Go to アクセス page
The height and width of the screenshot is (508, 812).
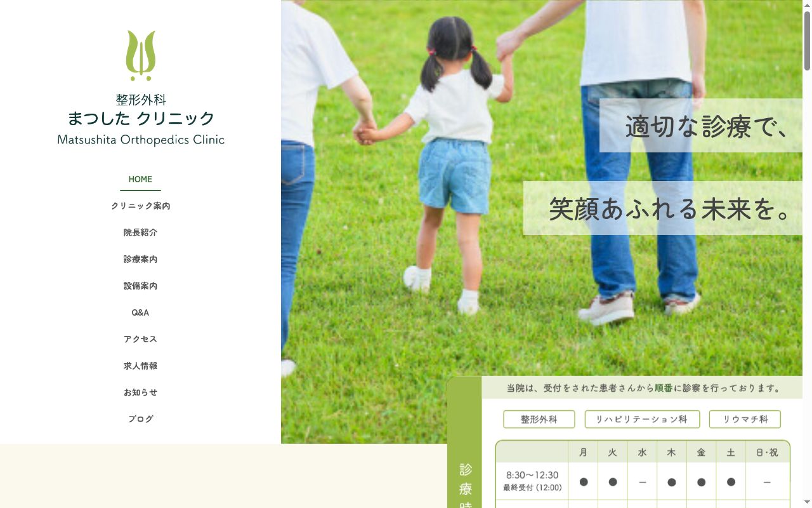point(140,339)
